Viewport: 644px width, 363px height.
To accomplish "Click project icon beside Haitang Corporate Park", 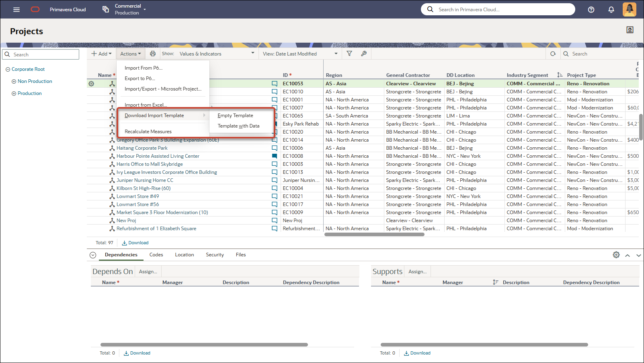I will point(112,148).
